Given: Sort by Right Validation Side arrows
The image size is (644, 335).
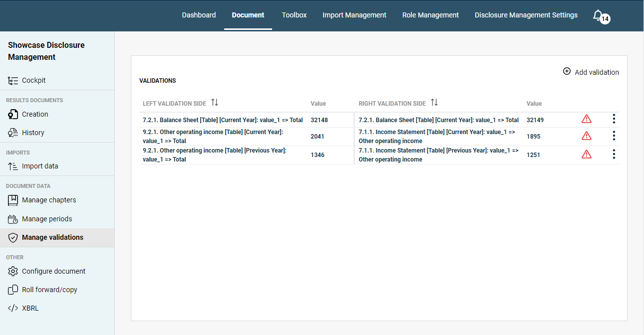Looking at the screenshot, I should (x=434, y=102).
